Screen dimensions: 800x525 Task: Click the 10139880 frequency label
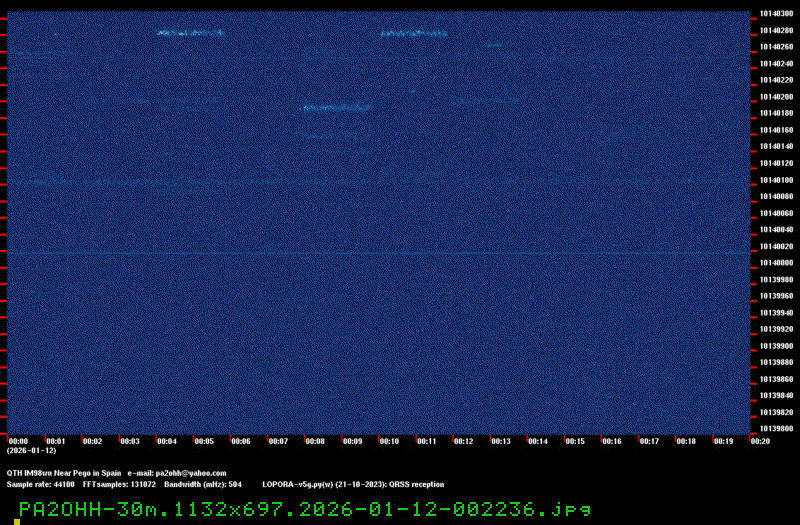click(776, 362)
